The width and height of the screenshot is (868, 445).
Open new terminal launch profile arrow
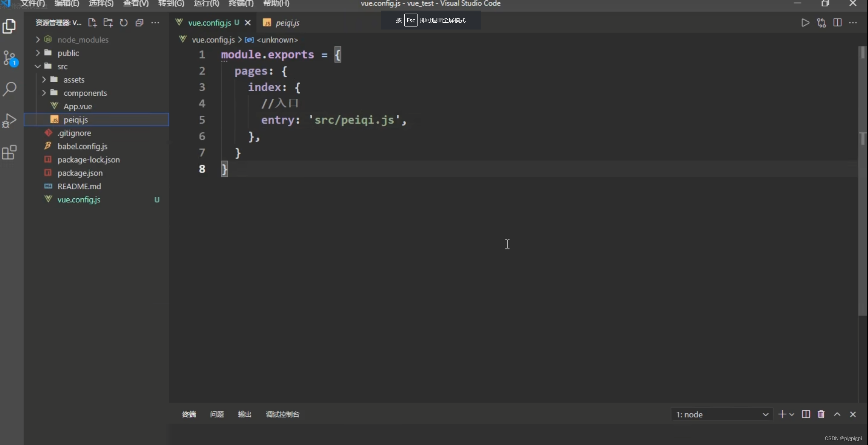tap(792, 414)
